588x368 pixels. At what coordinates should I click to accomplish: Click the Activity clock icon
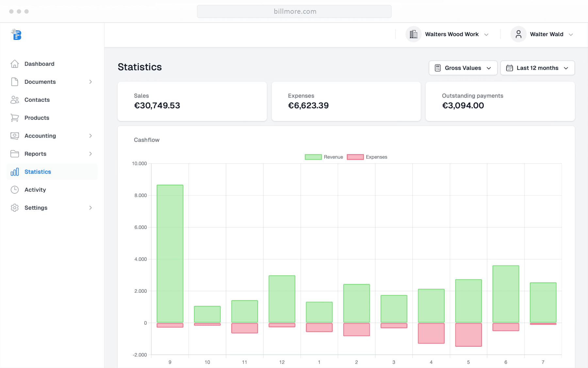pos(15,190)
